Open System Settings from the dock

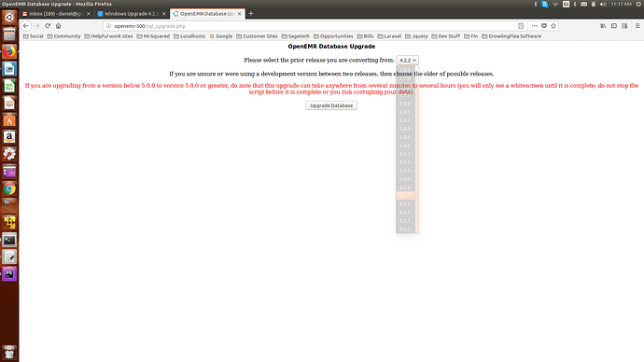[9, 154]
